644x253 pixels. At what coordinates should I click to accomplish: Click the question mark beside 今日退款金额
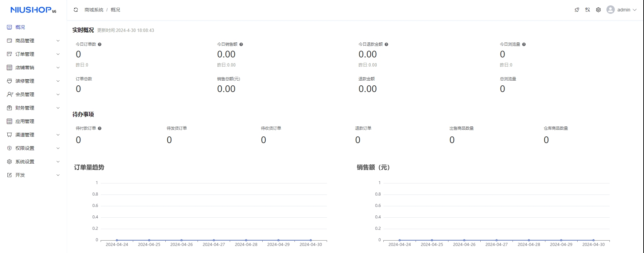[x=386, y=44]
